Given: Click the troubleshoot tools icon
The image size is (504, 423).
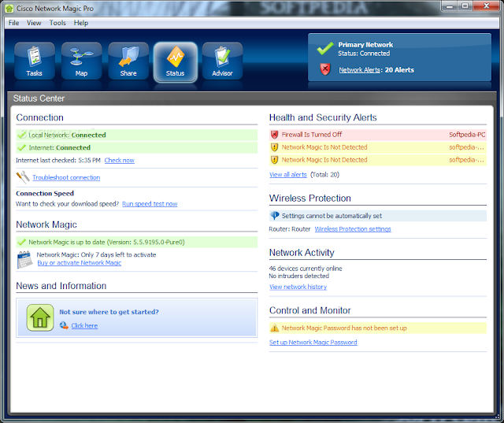Looking at the screenshot, I should 23,177.
